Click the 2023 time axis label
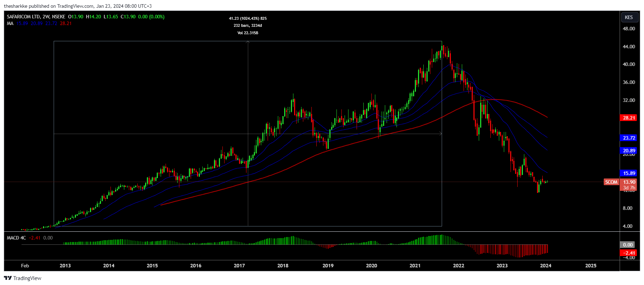The width and height of the screenshot is (644, 285). [502, 266]
